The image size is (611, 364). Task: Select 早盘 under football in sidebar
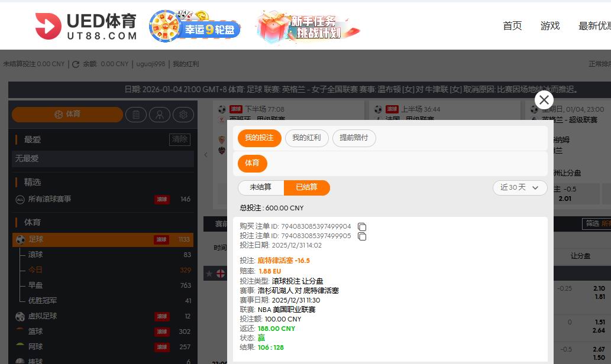(35, 285)
